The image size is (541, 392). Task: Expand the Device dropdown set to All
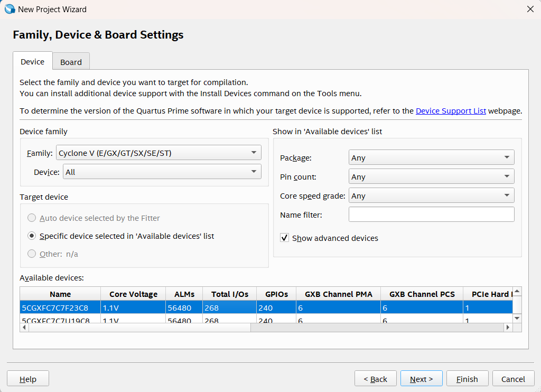coord(162,172)
